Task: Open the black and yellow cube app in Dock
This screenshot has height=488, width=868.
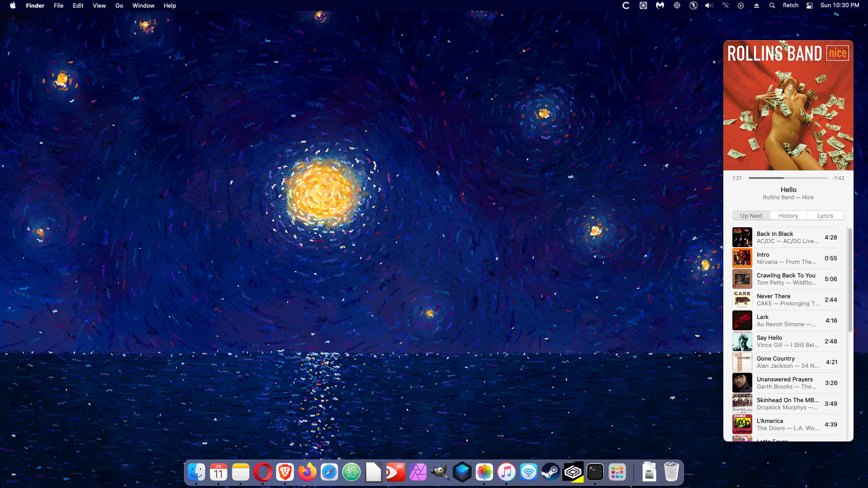Action: click(573, 472)
